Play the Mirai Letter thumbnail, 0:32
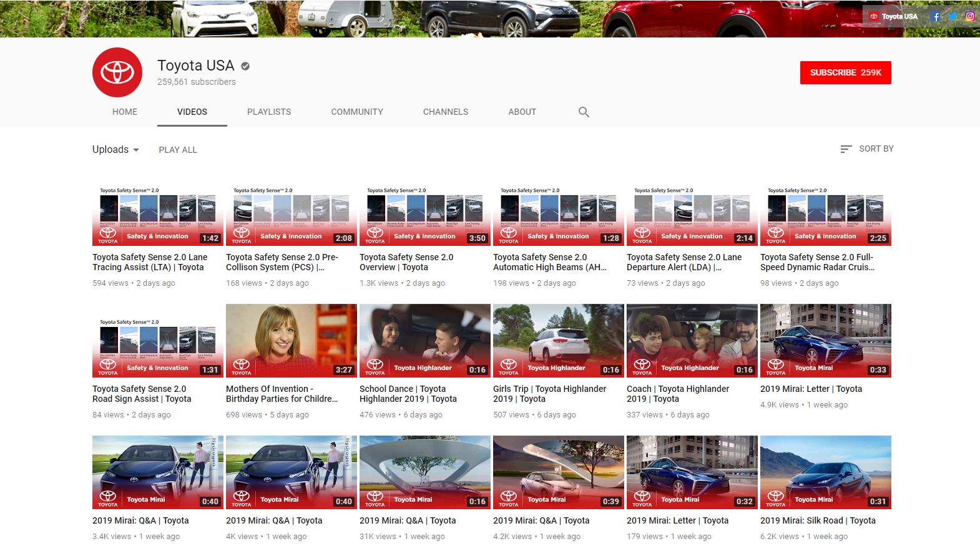 [692, 472]
